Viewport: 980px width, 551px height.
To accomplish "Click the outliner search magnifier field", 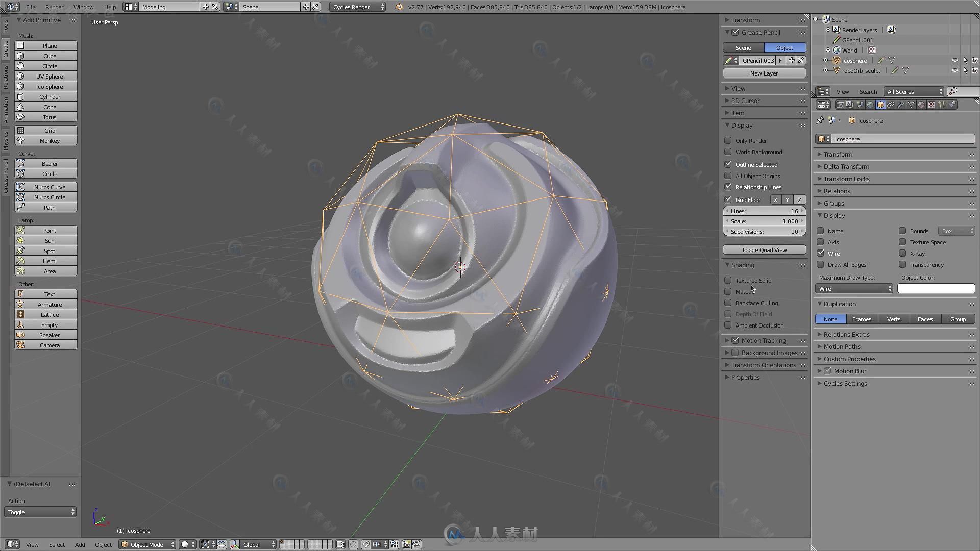I will pos(964,91).
